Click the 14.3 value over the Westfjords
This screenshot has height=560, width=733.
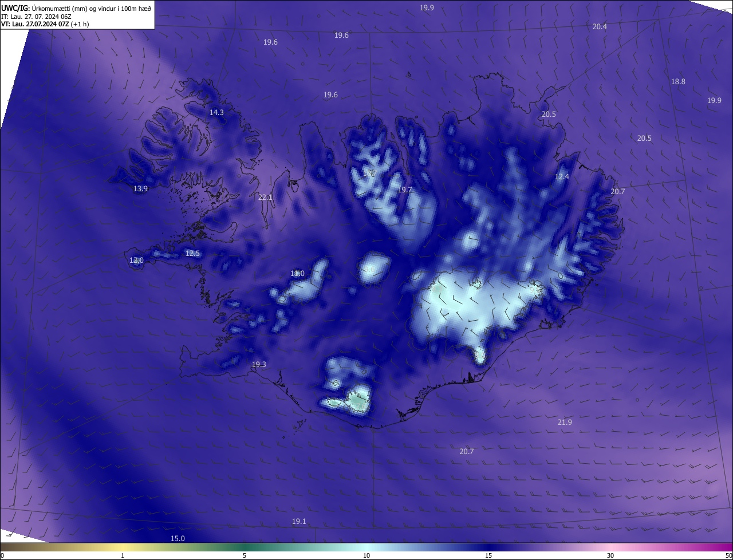click(216, 112)
